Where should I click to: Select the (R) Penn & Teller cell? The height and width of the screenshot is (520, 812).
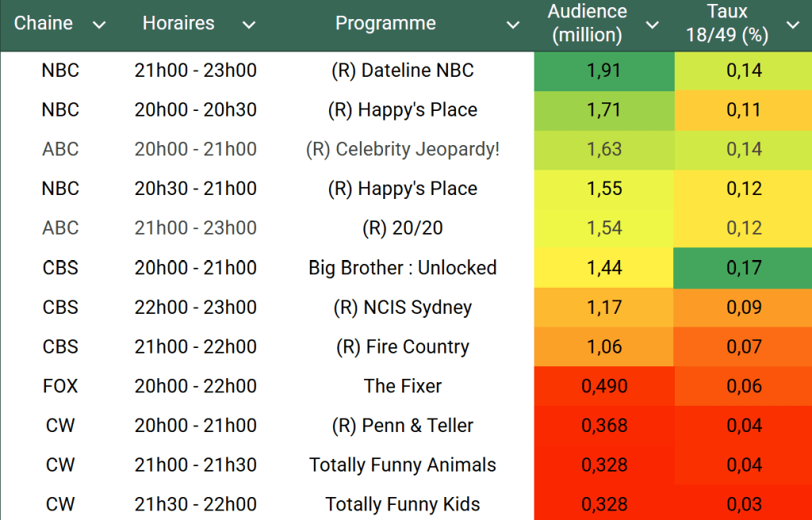pyautogui.click(x=402, y=426)
